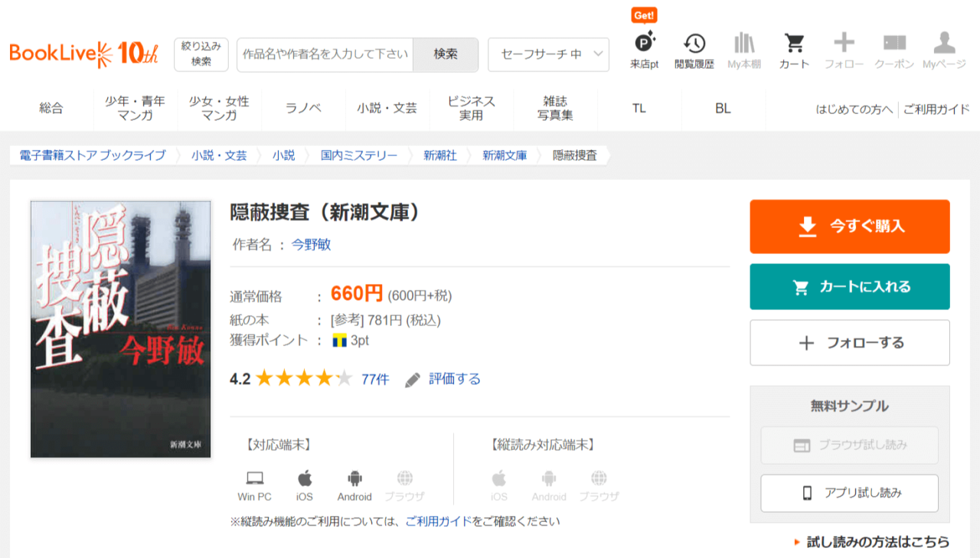Open the カート shopping cart icon

coord(794,44)
